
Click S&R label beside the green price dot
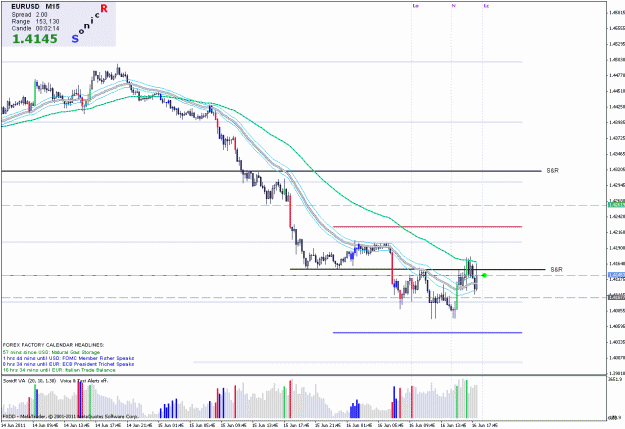point(556,270)
